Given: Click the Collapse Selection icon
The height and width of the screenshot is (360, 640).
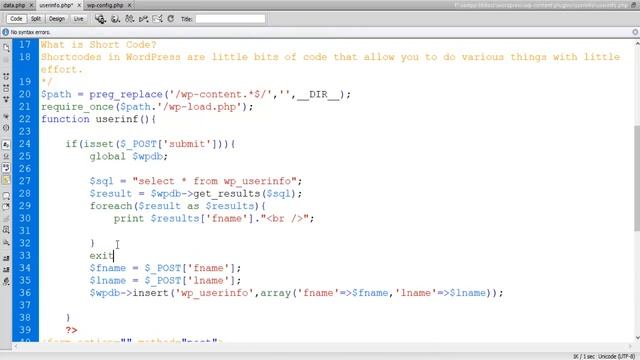Looking at the screenshot, I should [6, 88].
